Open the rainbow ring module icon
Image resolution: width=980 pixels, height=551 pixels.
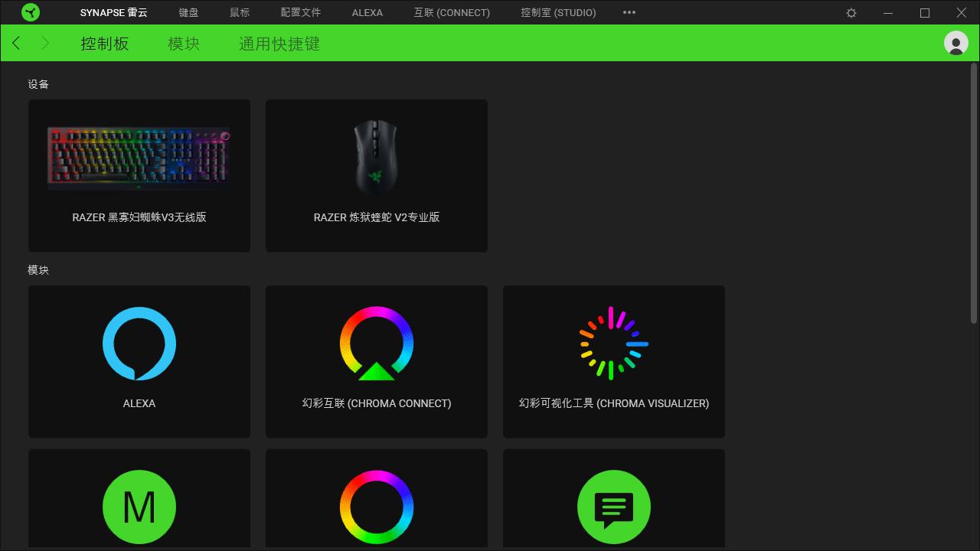[x=377, y=507]
